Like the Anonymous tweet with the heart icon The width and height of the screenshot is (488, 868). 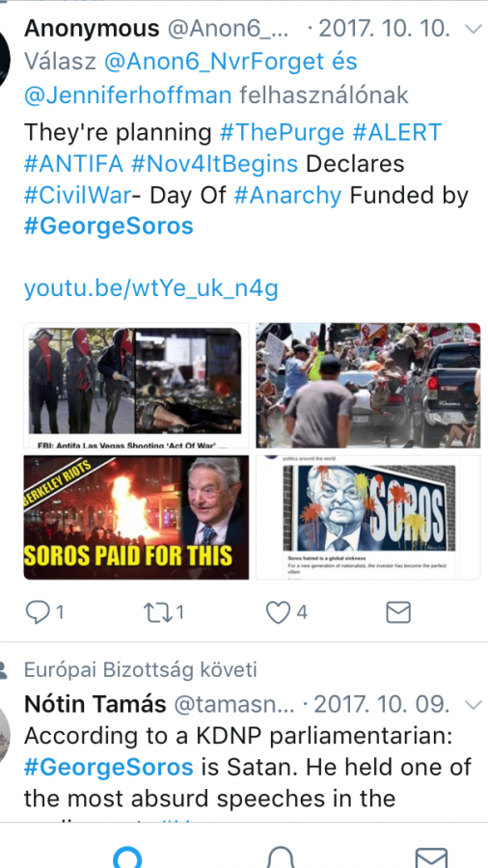[279, 612]
